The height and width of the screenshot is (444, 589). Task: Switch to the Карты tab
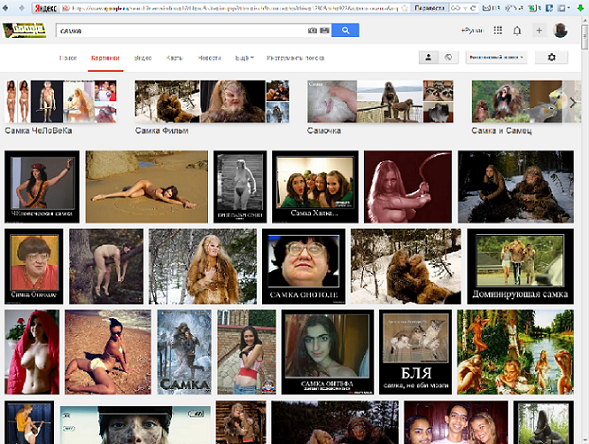tap(174, 58)
